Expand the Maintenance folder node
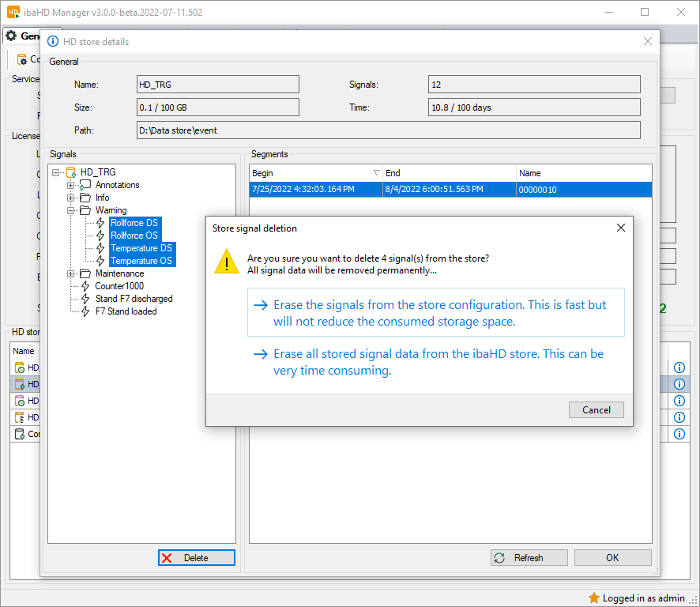The height and width of the screenshot is (607, 700). click(70, 273)
